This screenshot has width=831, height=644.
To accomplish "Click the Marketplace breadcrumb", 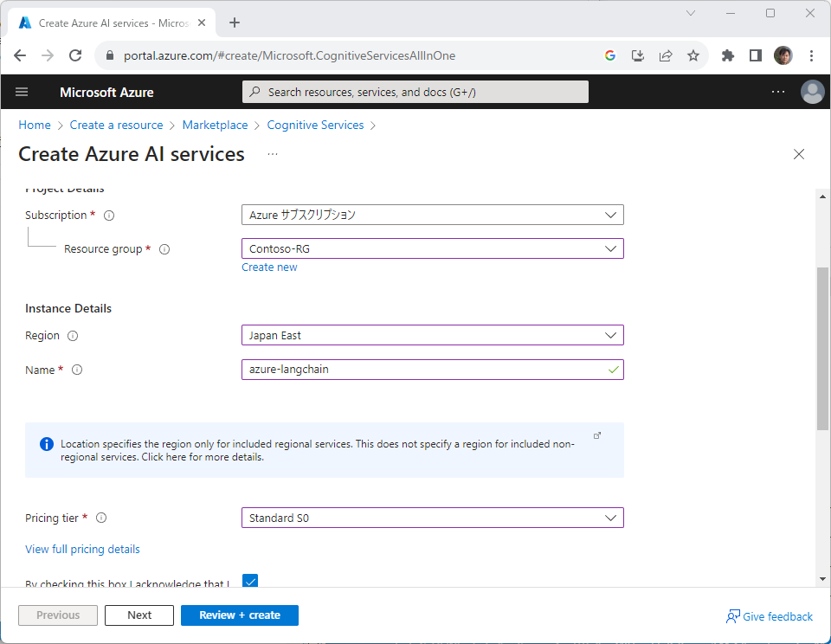I will click(x=216, y=126).
